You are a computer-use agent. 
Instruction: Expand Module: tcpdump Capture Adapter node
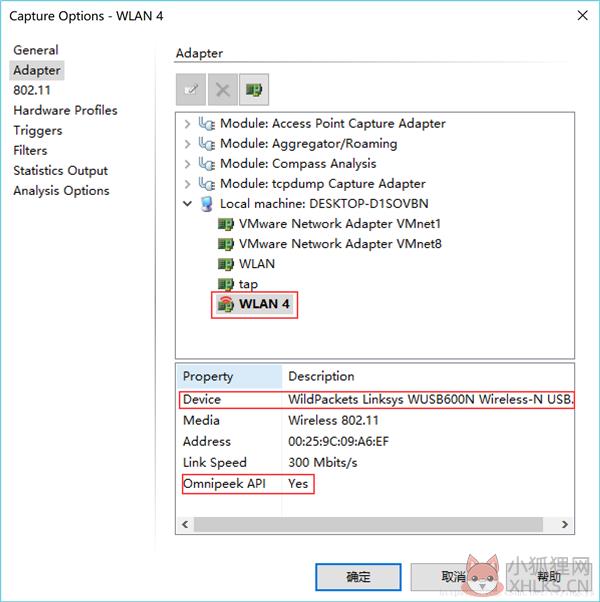187,184
